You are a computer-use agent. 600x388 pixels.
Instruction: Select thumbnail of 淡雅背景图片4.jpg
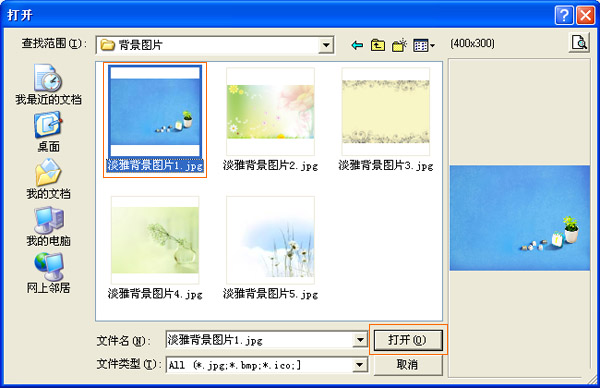point(155,240)
